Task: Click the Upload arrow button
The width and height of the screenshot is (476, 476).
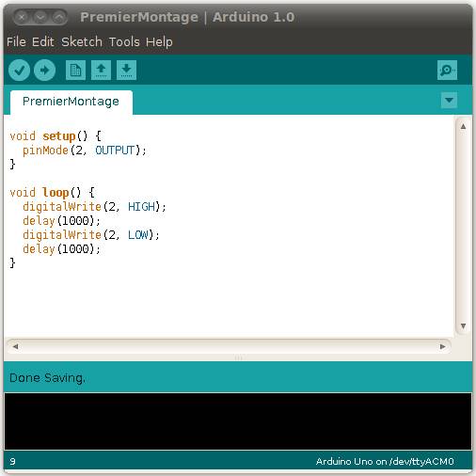Action: pos(44,71)
